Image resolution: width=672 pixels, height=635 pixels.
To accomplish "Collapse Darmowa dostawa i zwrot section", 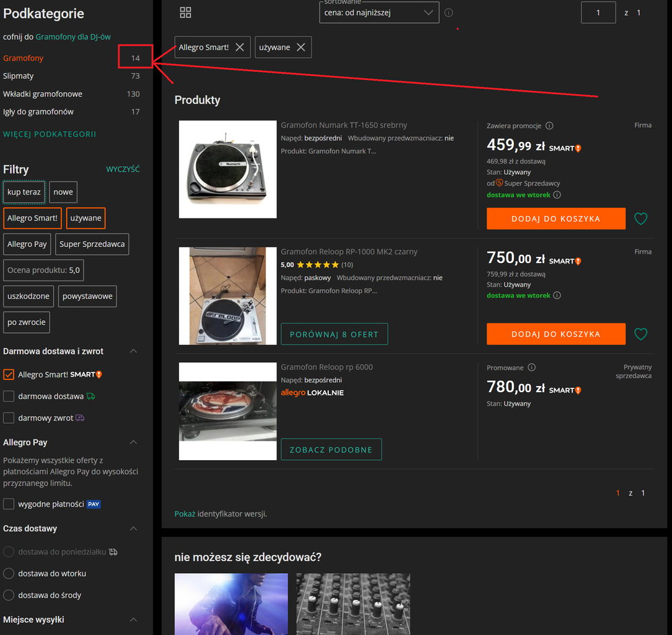I will click(x=133, y=351).
